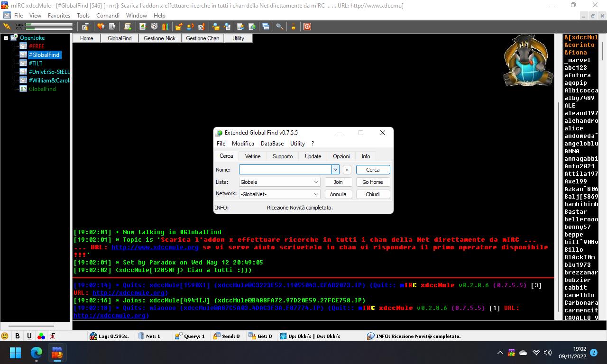Image resolution: width=607 pixels, height=364 pixels.
Task: Switch to the Vetrine tab
Action: pos(253,156)
